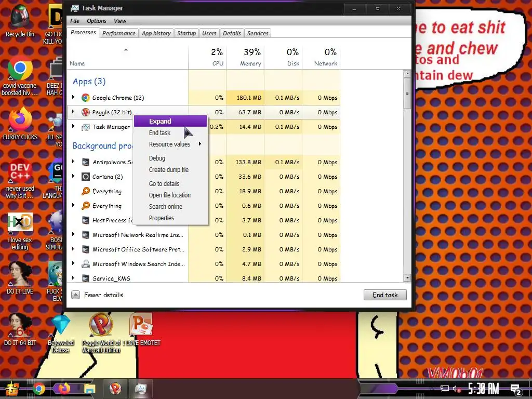Choose Properties in the context menu
The width and height of the screenshot is (532, 399).
click(170, 218)
